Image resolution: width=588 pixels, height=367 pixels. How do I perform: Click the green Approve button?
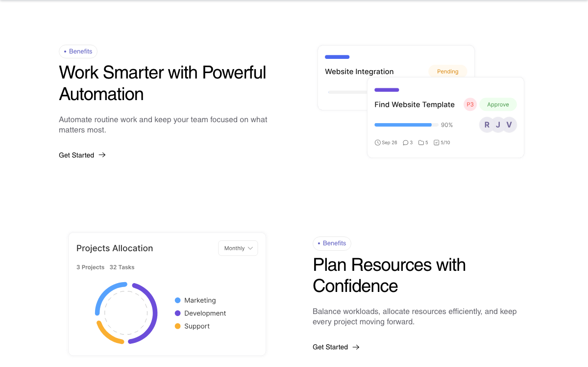tap(498, 105)
